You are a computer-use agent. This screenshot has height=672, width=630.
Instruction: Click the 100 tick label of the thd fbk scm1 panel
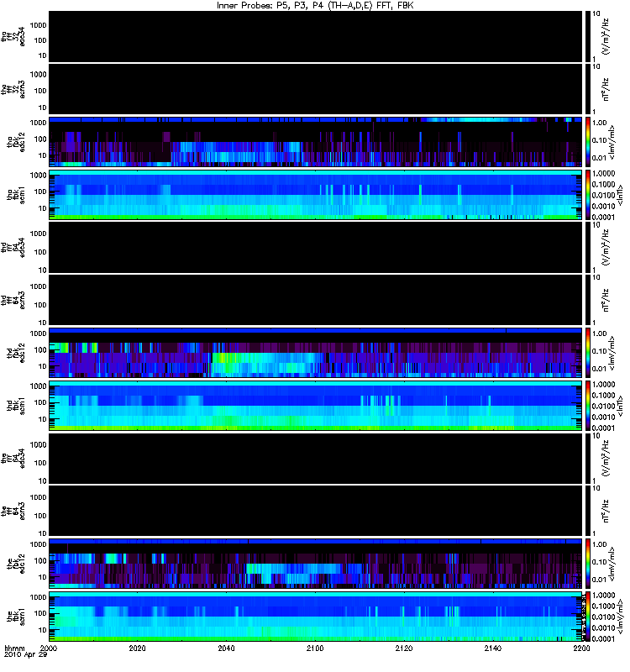coord(40,402)
